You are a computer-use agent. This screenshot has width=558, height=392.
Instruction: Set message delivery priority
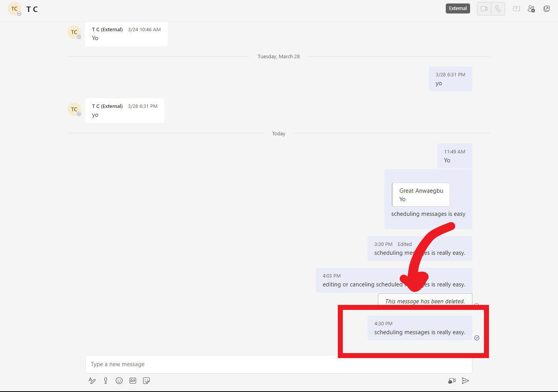106,380
